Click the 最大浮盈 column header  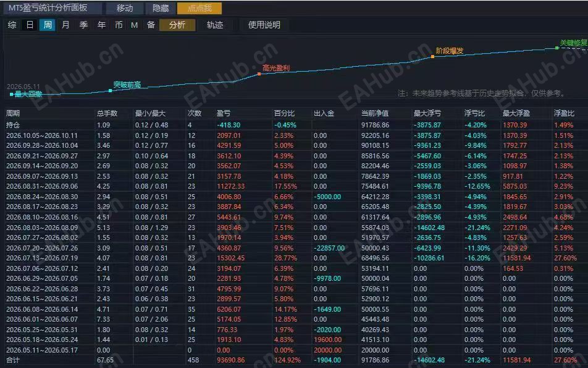tap(517, 113)
